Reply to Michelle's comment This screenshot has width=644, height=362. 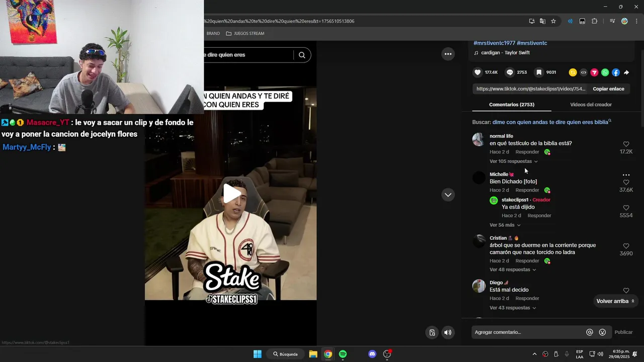(x=527, y=190)
